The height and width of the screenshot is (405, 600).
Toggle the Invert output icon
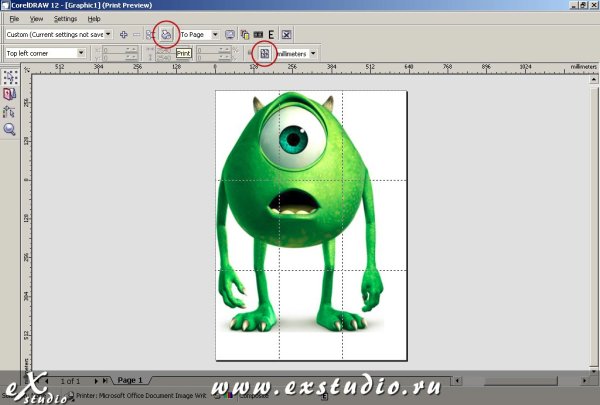click(258, 35)
